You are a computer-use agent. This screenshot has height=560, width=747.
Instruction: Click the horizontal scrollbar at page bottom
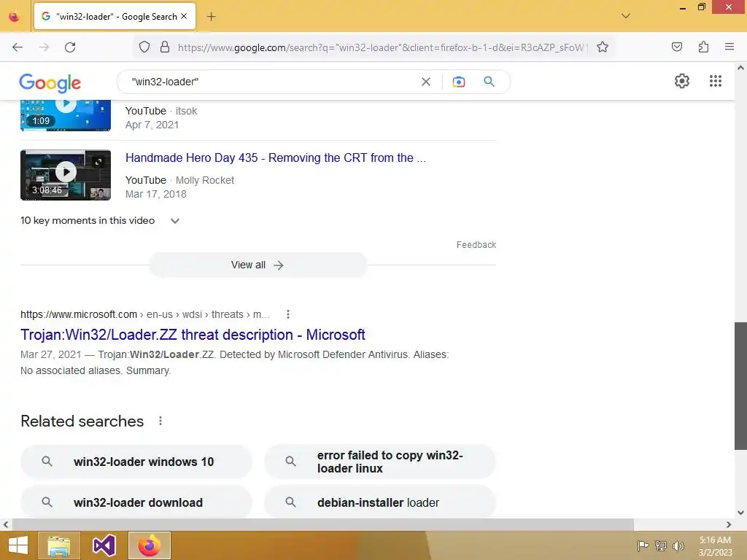tap(323, 524)
